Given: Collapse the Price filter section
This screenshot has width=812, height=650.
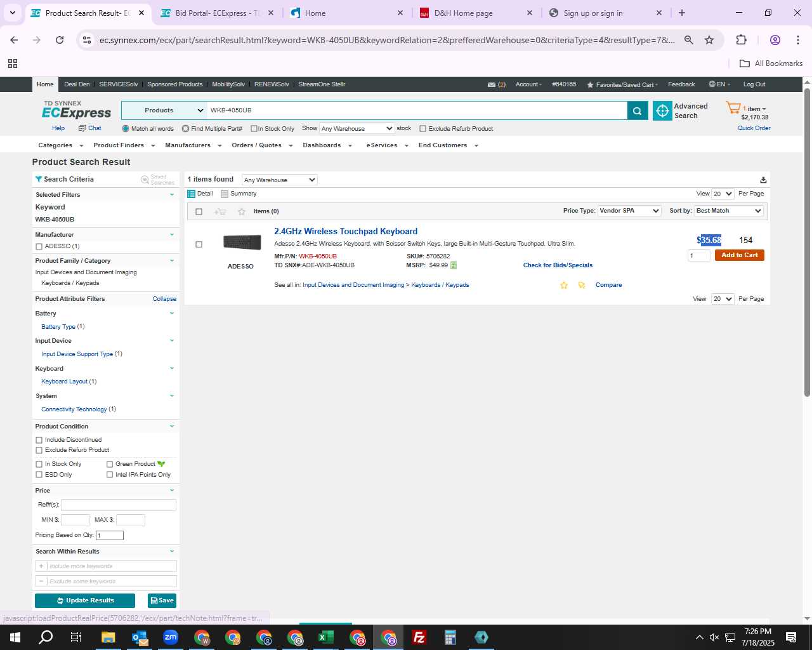Looking at the screenshot, I should (171, 491).
